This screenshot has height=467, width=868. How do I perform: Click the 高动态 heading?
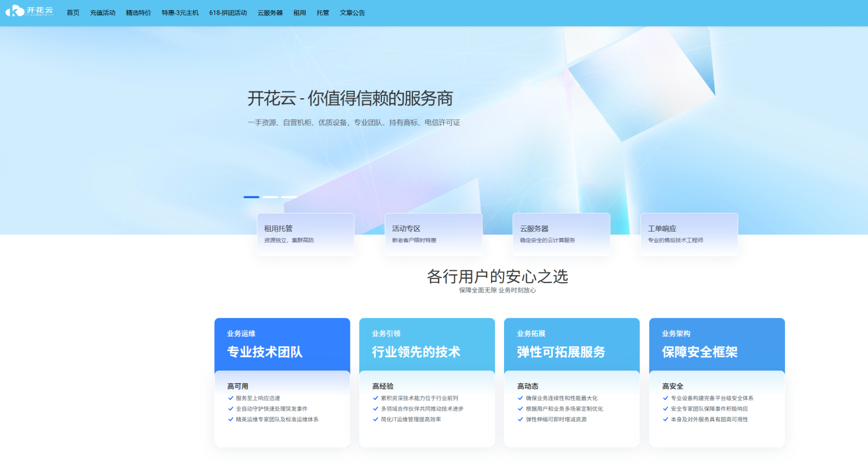tap(527, 386)
